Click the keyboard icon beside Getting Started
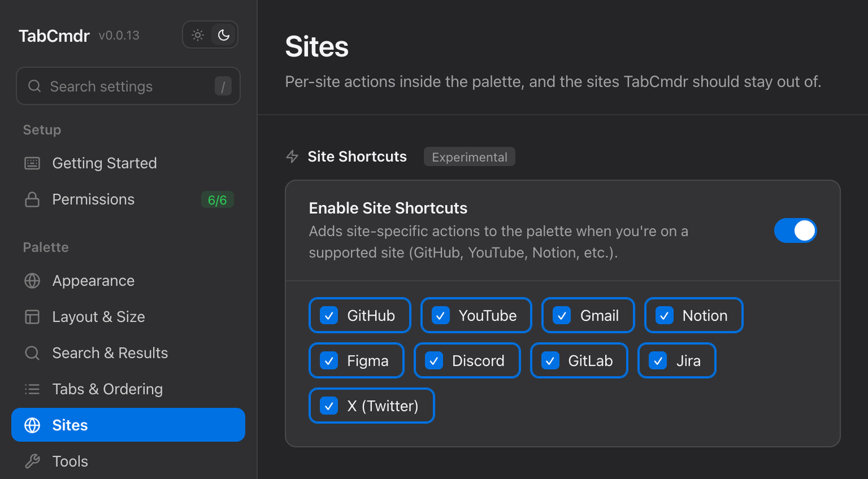Image resolution: width=868 pixels, height=479 pixels. 32,163
